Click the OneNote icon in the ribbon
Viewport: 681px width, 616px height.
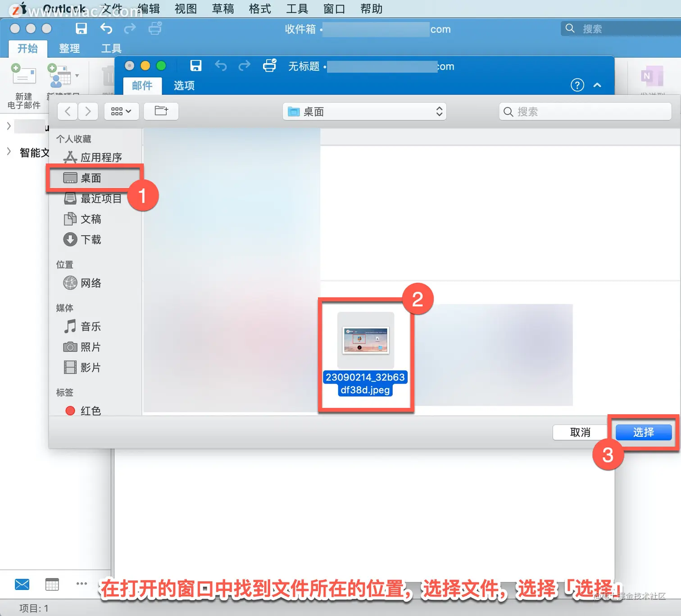point(652,77)
